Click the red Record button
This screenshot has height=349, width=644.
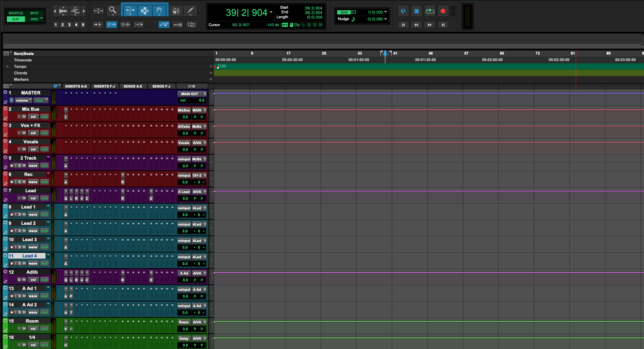[x=443, y=11]
